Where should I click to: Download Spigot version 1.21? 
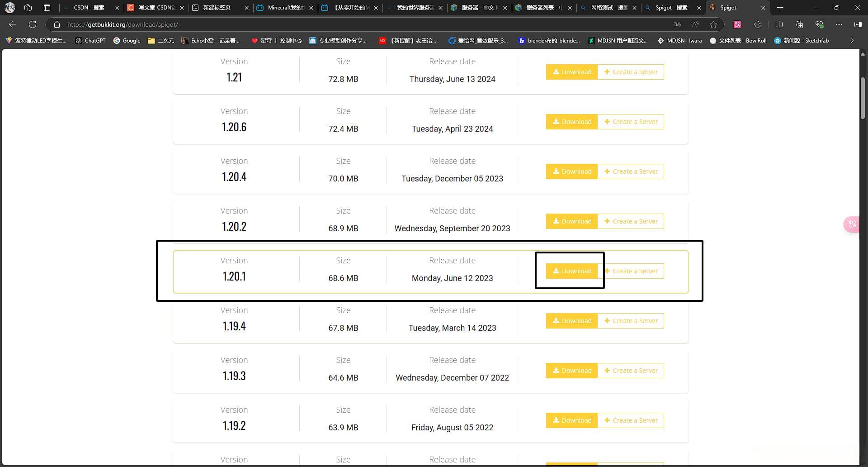572,72
